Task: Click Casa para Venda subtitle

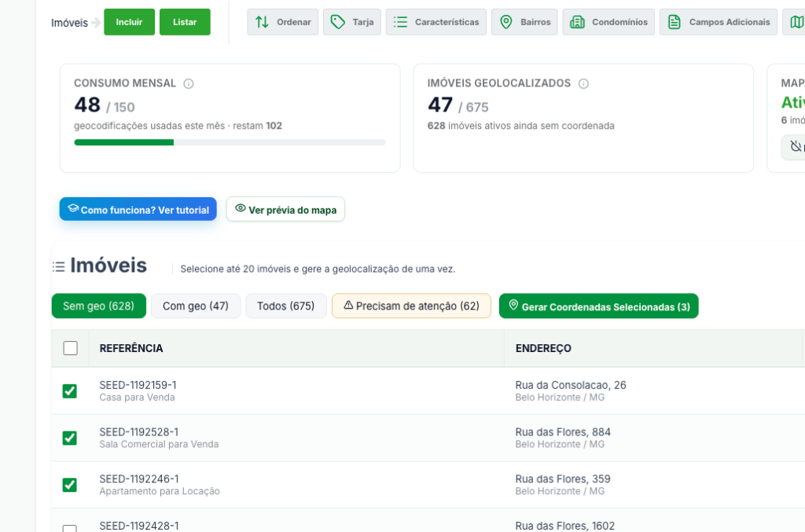Action: pyautogui.click(x=137, y=398)
